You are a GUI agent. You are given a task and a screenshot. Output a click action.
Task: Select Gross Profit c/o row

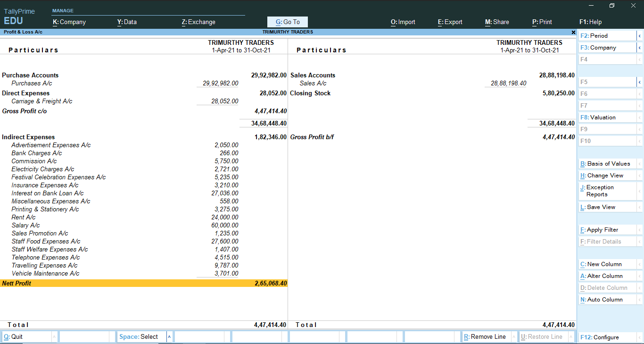tap(144, 111)
